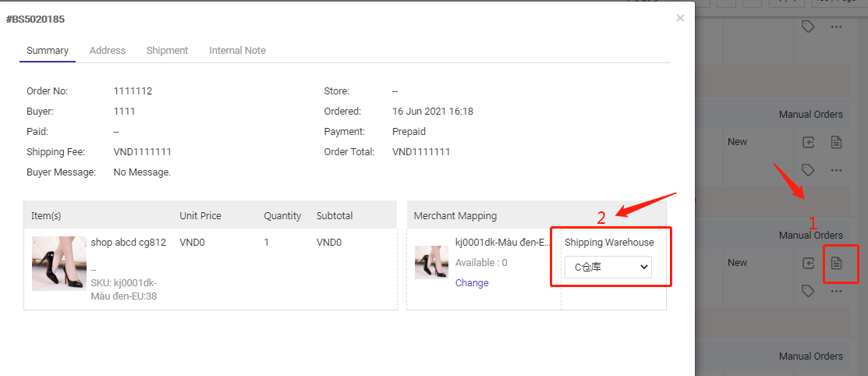Click the Unit Price column header

pos(200,216)
